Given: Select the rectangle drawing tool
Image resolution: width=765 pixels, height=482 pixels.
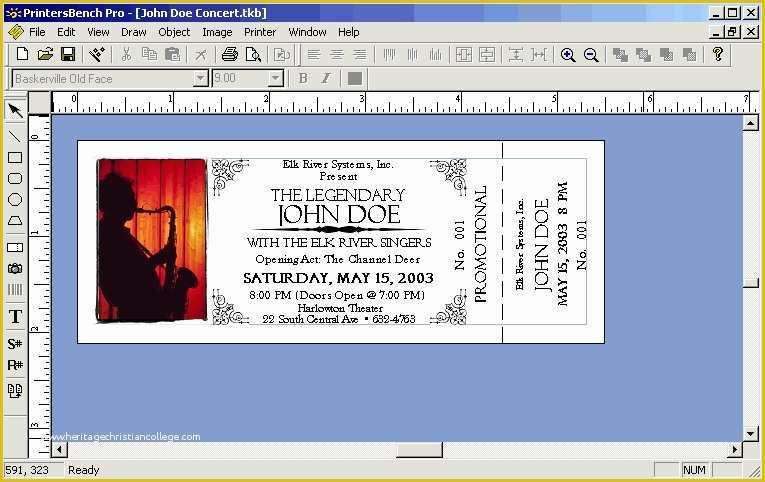Looking at the screenshot, I should tap(15, 158).
